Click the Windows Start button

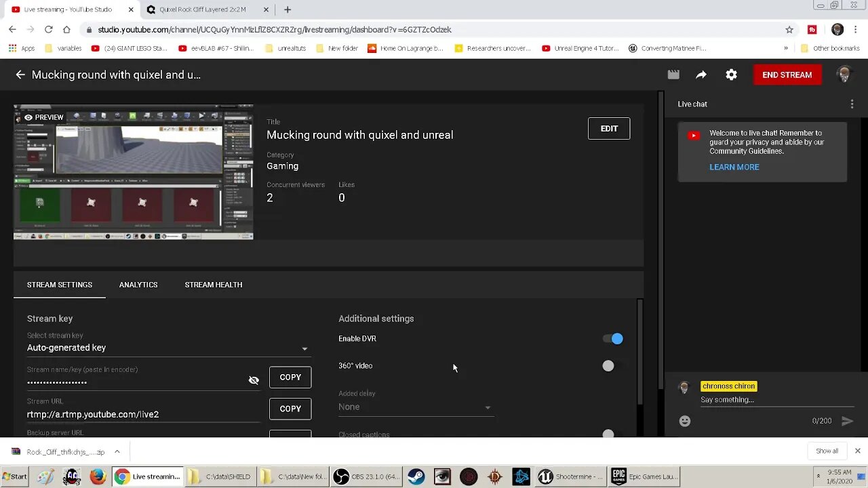click(x=14, y=476)
